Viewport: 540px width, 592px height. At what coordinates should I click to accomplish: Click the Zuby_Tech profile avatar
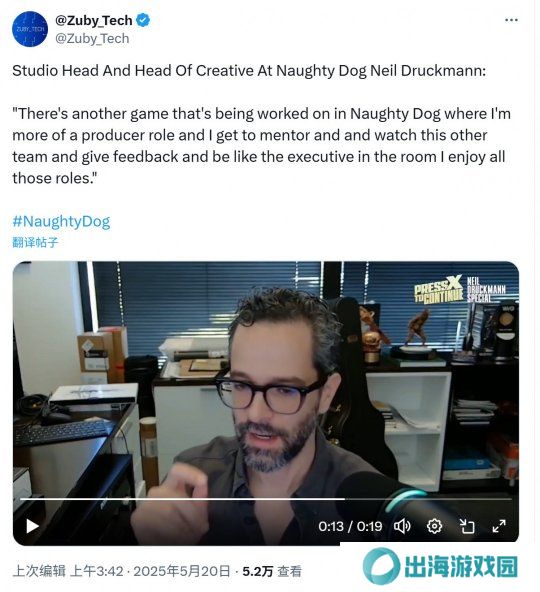pyautogui.click(x=30, y=29)
